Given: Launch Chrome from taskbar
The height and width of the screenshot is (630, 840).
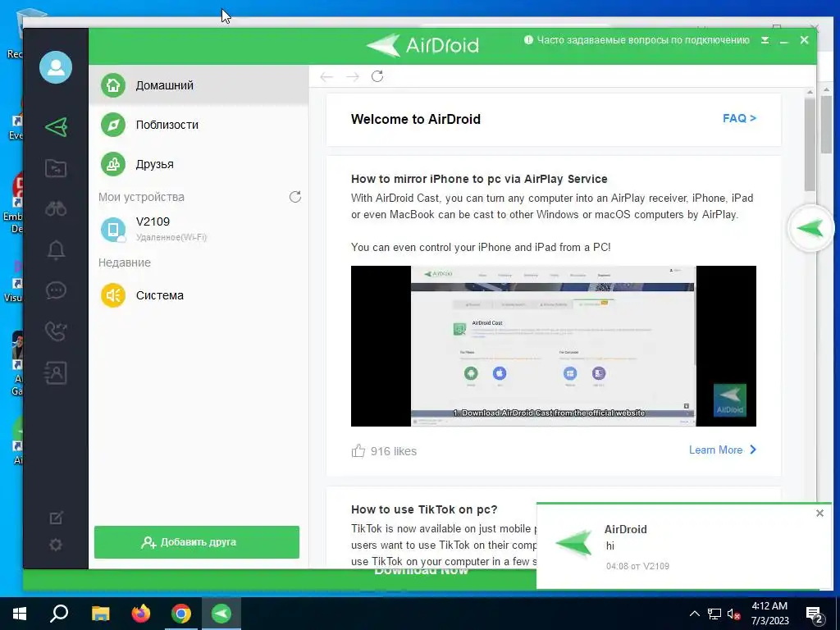Looking at the screenshot, I should (x=181, y=614).
